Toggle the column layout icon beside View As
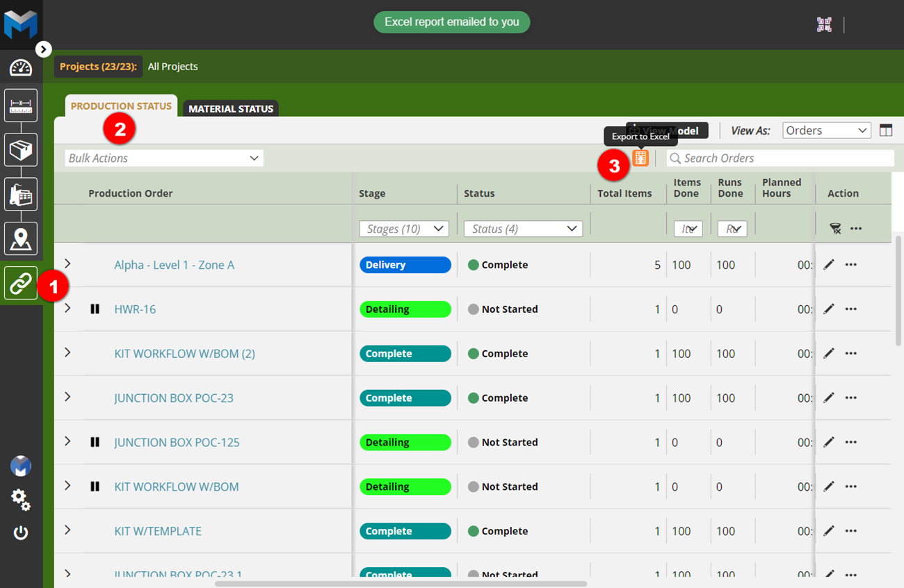Screen dimensions: 904x588 [885, 131]
